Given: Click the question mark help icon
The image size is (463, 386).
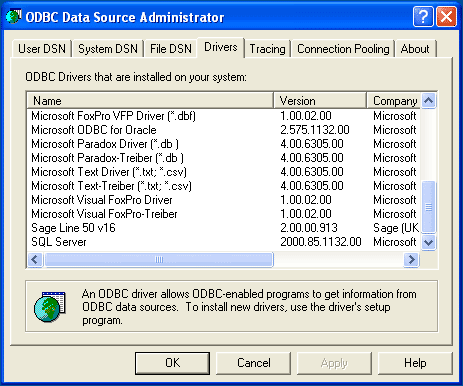Looking at the screenshot, I should tap(423, 16).
